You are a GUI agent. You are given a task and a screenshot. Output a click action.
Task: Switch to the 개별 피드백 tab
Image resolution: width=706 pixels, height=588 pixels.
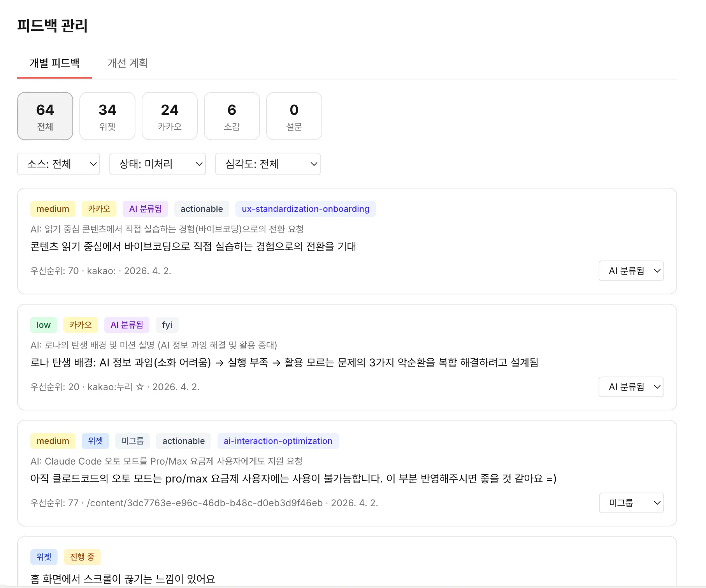[54, 63]
